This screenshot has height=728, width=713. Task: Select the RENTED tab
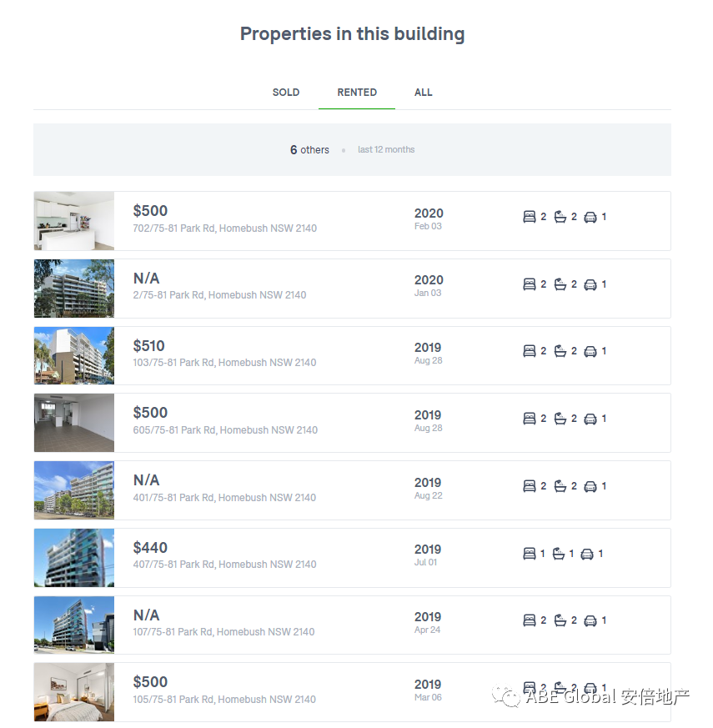click(357, 93)
